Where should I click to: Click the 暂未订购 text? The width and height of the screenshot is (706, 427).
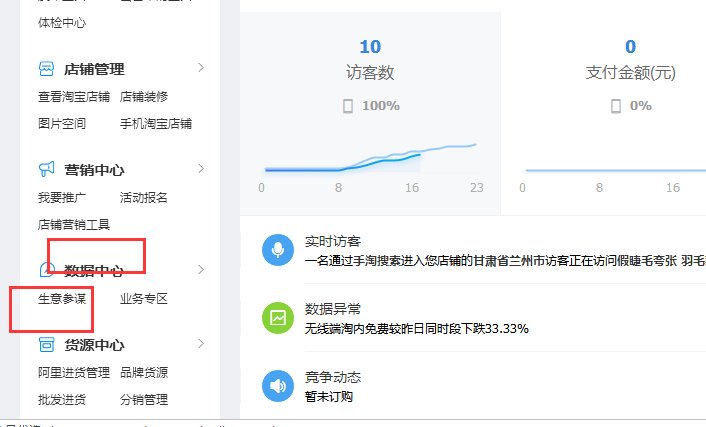coord(329,396)
